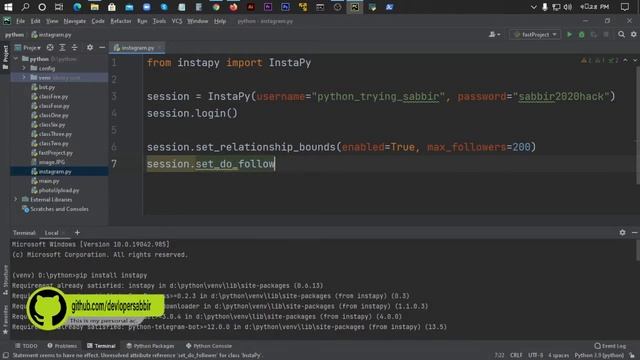Click the UTF-8 encoding status widget
This screenshot has width=640, height=360.
(x=536, y=356)
